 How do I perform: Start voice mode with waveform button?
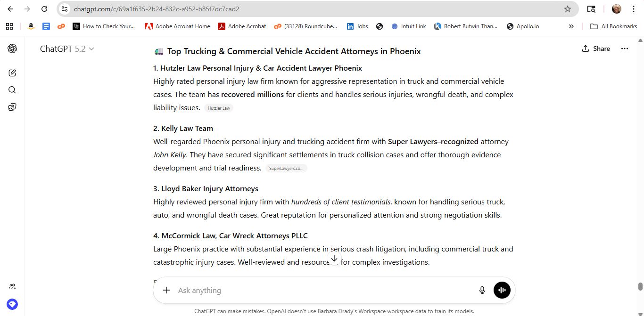coord(502,290)
